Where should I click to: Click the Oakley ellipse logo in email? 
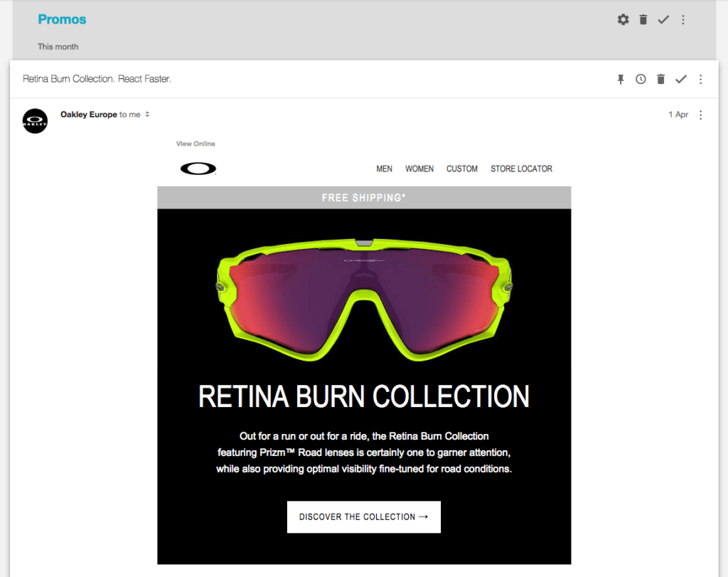coord(198,169)
